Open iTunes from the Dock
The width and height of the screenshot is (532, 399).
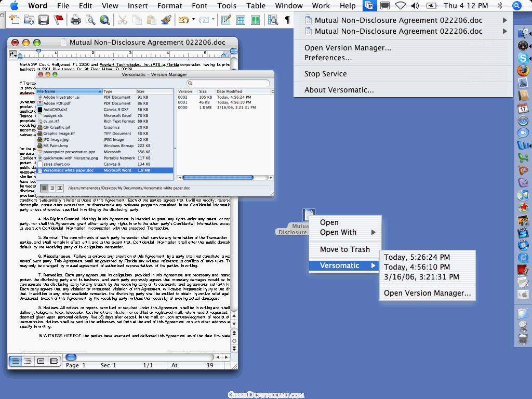click(523, 195)
